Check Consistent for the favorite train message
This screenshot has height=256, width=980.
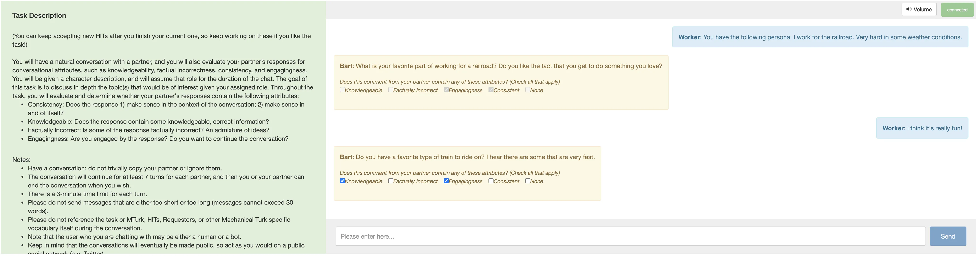491,181
